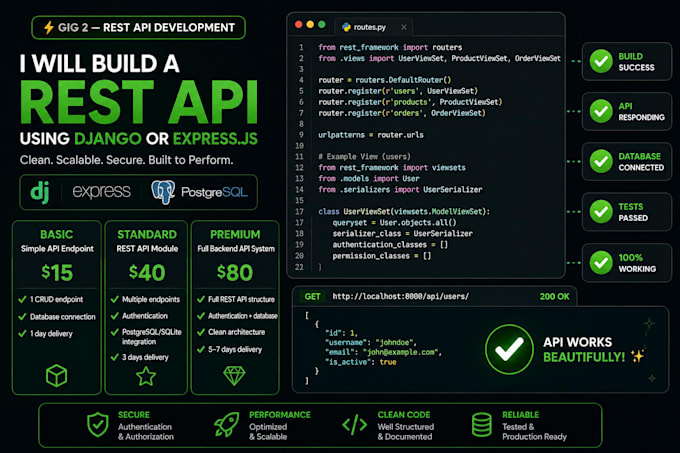The width and height of the screenshot is (680, 453).
Task: Click the shield icon beside SECURE
Action: coord(98,425)
